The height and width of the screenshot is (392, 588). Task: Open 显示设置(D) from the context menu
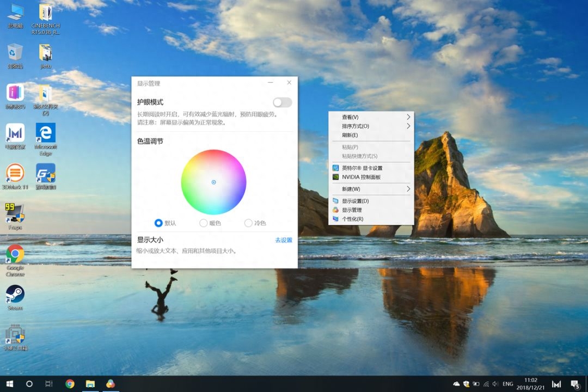(x=355, y=201)
